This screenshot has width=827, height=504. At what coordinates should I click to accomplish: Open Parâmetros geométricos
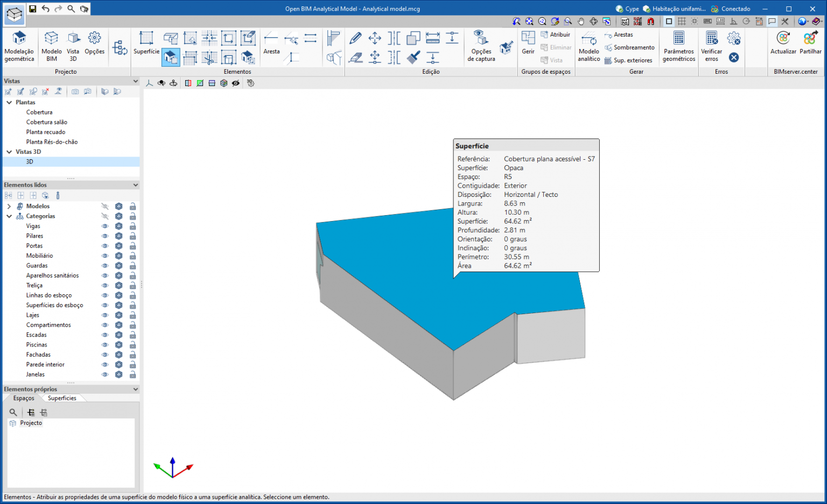(678, 47)
